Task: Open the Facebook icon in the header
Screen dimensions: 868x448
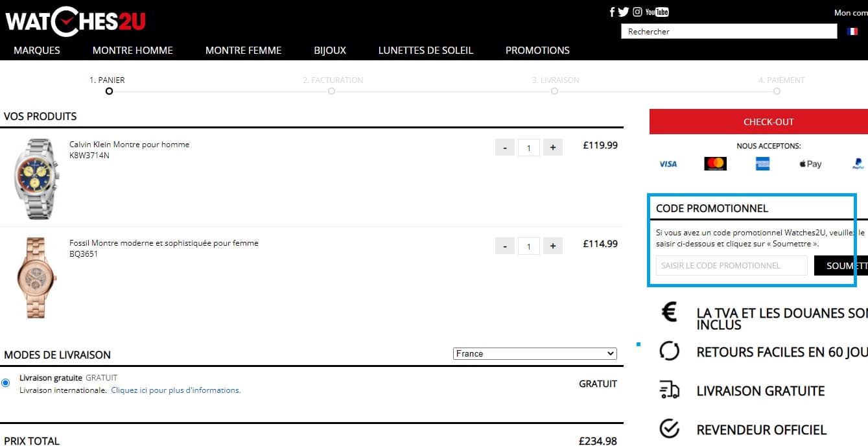Action: click(x=611, y=12)
